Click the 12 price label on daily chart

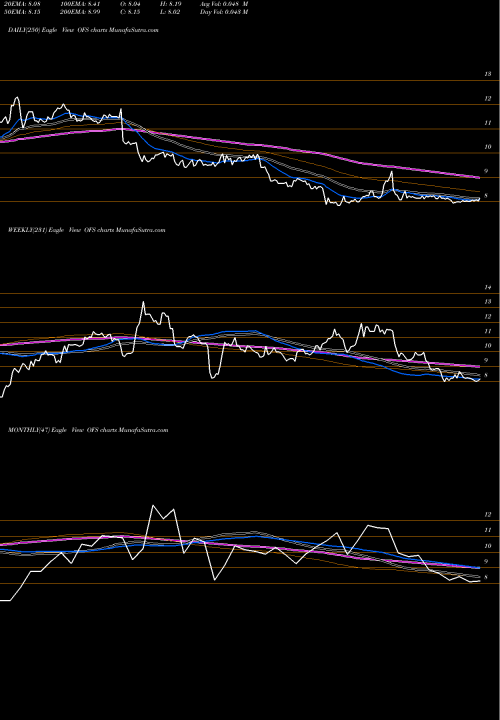click(x=488, y=99)
